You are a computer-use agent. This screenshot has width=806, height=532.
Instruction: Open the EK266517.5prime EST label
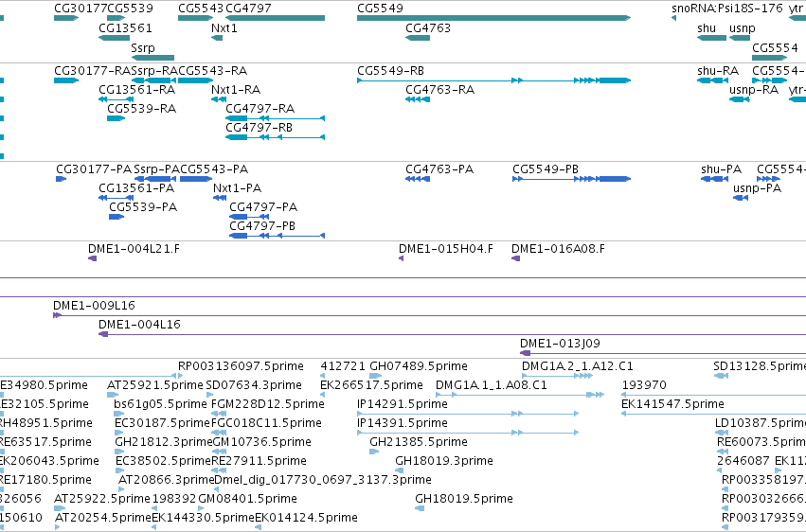click(x=371, y=385)
